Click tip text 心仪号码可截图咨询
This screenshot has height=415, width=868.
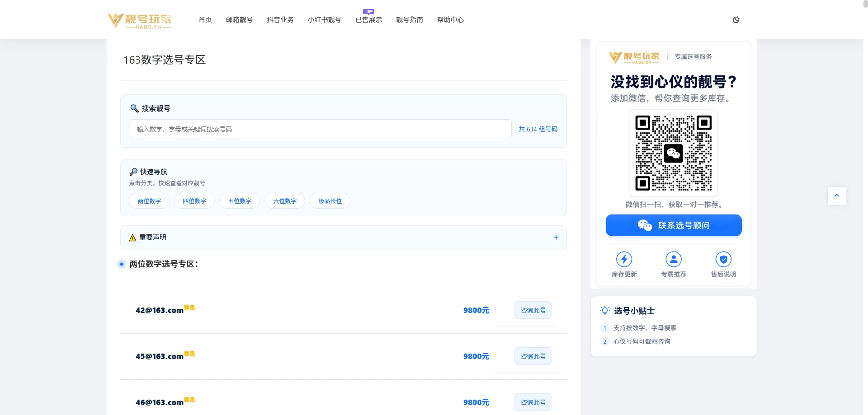[642, 341]
